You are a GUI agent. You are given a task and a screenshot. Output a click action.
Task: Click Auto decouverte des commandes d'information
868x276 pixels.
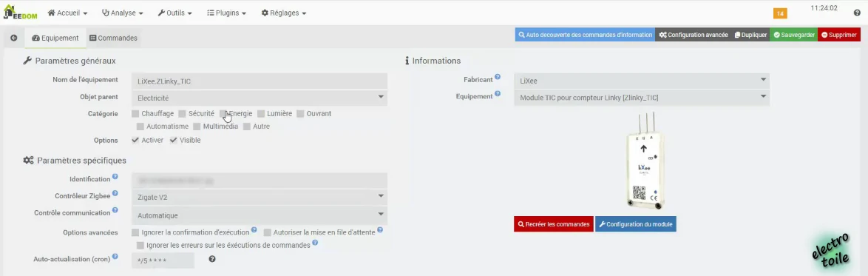585,34
